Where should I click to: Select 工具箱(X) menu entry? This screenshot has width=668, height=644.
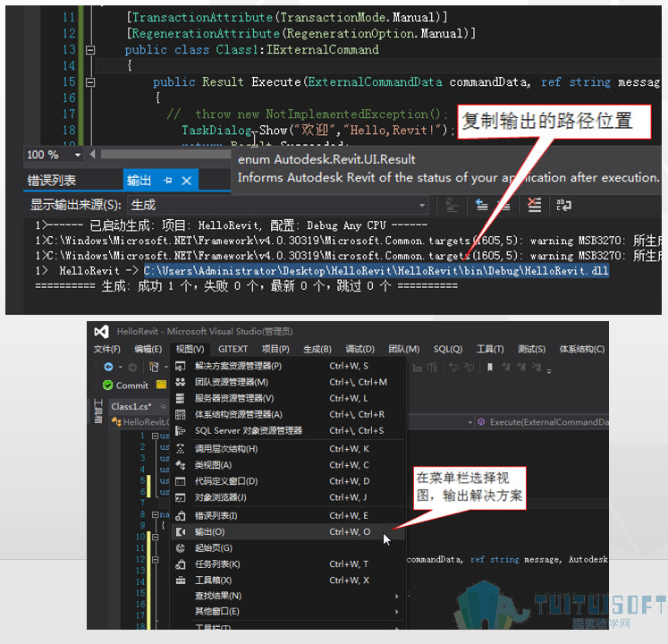(x=288, y=580)
